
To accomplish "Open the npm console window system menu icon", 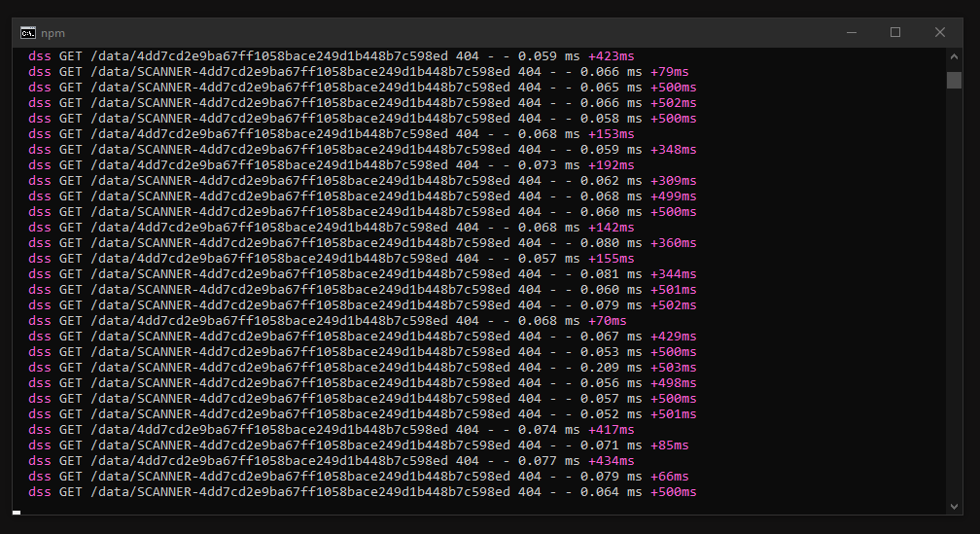I will pyautogui.click(x=27, y=32).
